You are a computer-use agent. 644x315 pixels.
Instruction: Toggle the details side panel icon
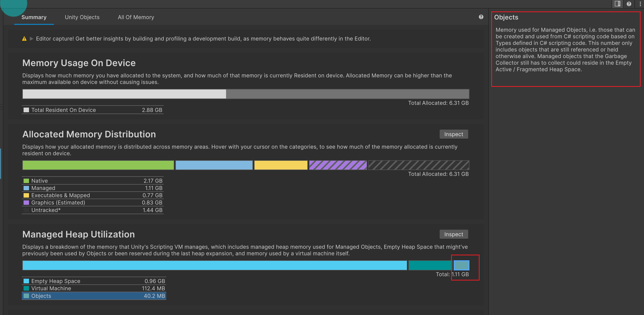(617, 4)
